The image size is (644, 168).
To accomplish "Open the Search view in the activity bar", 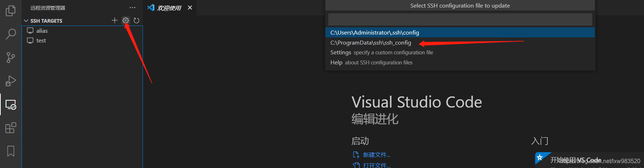I will [x=11, y=34].
